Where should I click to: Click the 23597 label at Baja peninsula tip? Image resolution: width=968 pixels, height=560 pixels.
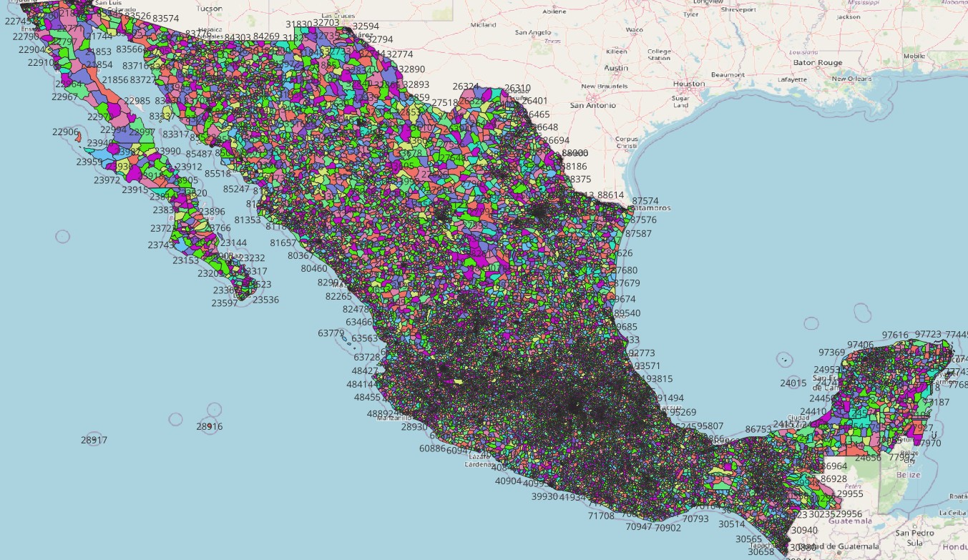point(224,304)
